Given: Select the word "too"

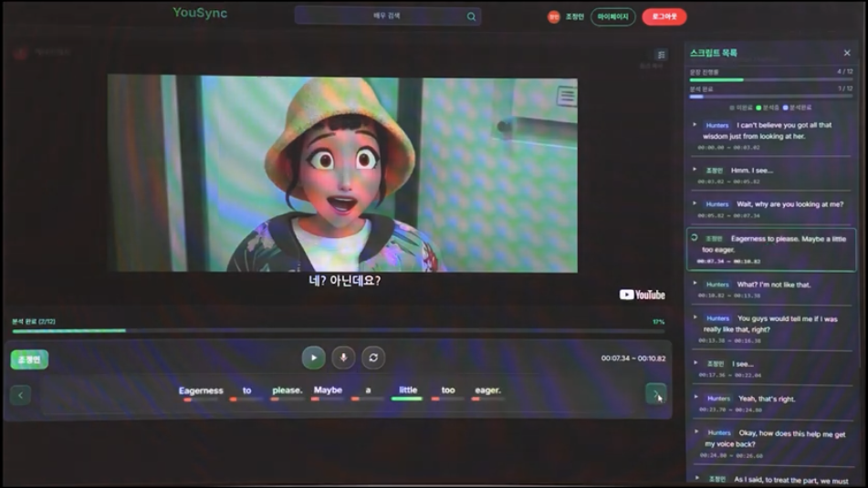Looking at the screenshot, I should coord(448,390).
